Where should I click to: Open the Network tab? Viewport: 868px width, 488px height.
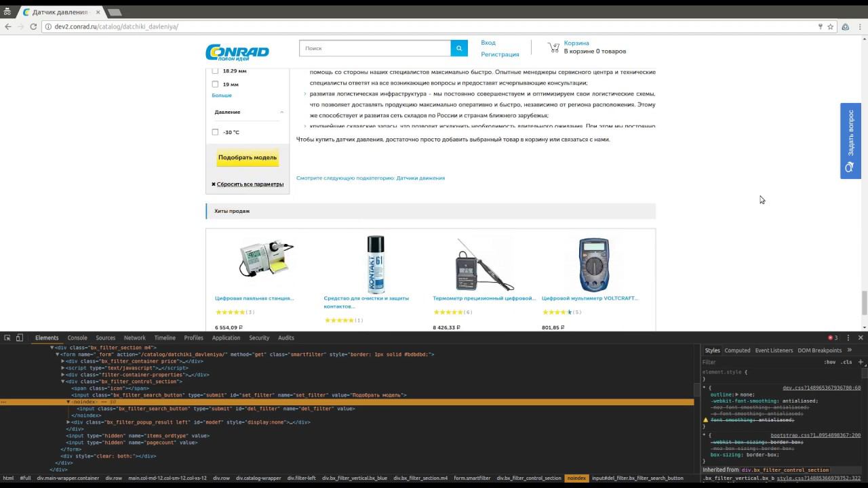tap(134, 338)
